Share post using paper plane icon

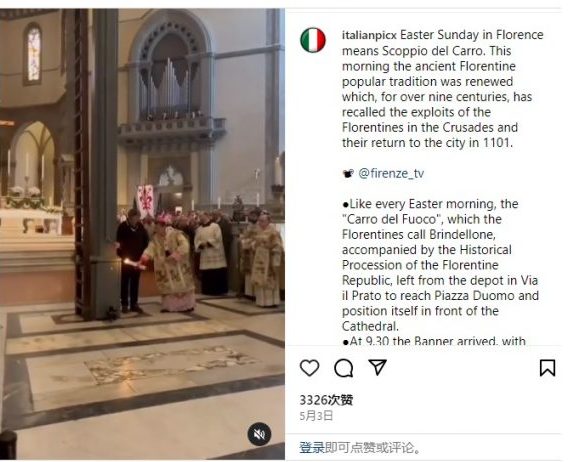click(x=377, y=367)
